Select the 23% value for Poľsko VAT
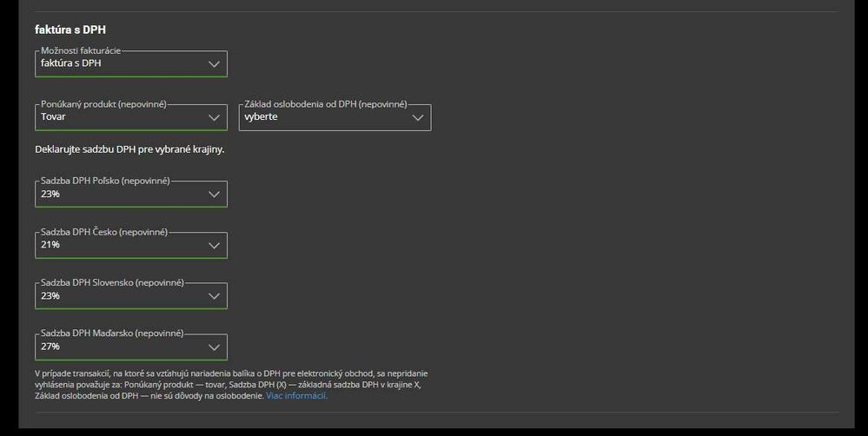 (50, 195)
